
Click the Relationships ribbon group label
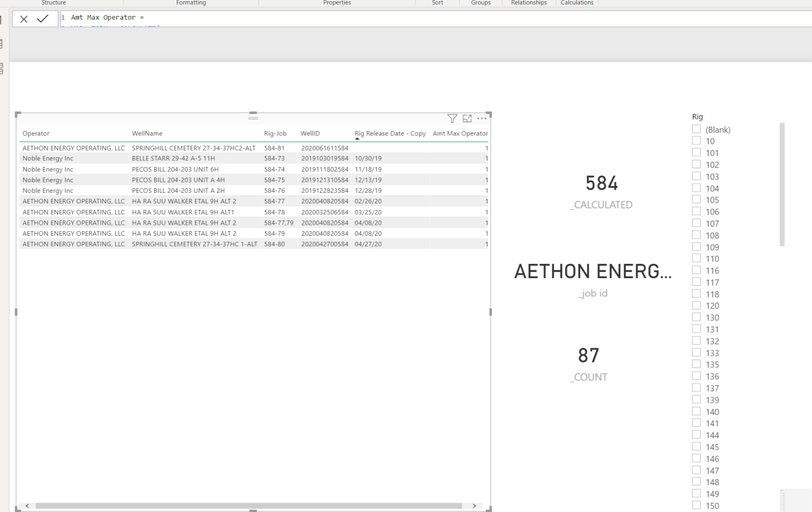(529, 3)
